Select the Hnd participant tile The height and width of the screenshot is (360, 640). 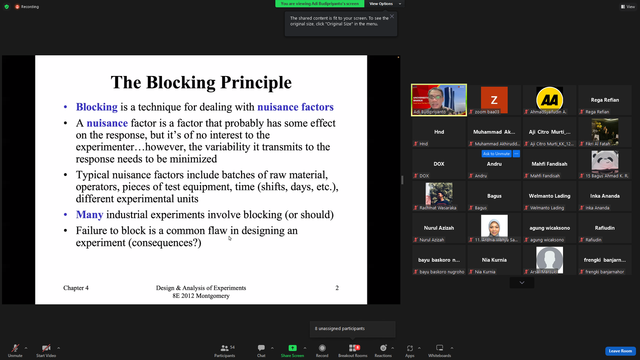pyautogui.click(x=439, y=132)
